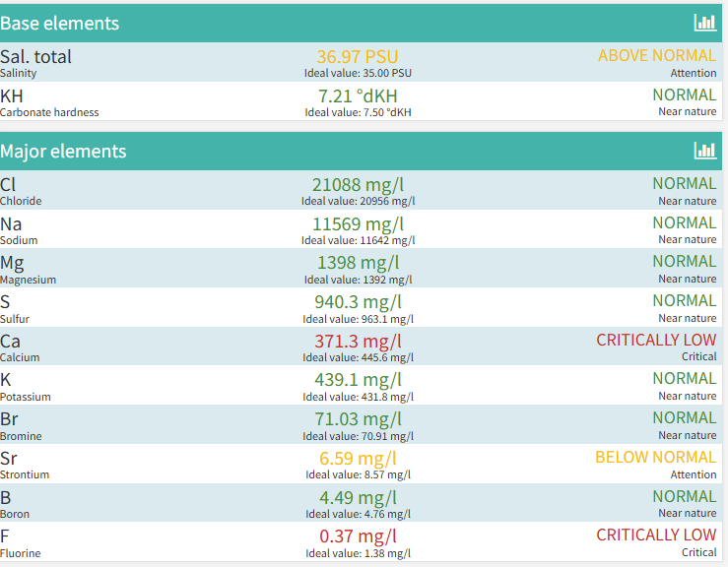This screenshot has width=728, height=567.
Task: Click Ideal value: 8.57 mg/l text
Action: 358,475
